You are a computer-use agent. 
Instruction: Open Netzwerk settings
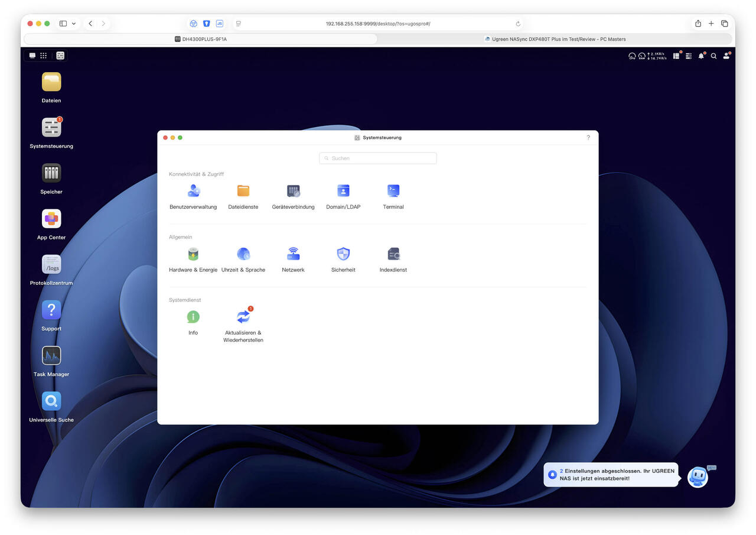293,254
